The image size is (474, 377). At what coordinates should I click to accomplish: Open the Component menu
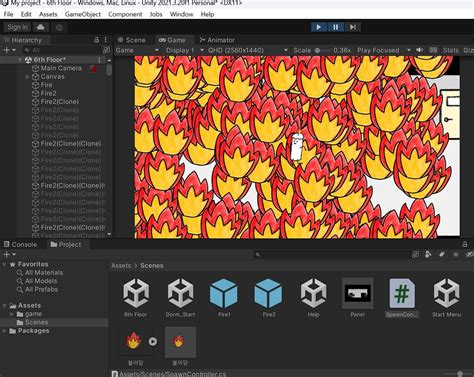pyautogui.click(x=125, y=14)
